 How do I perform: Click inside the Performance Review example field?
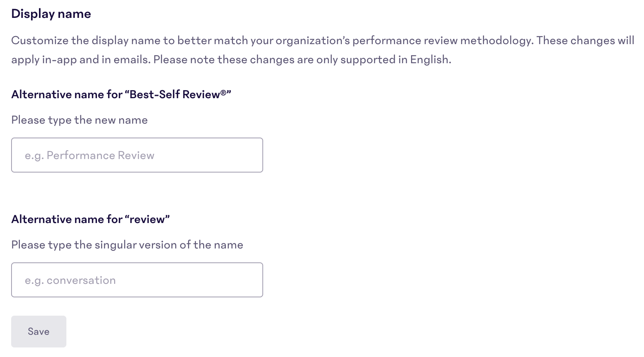[137, 155]
